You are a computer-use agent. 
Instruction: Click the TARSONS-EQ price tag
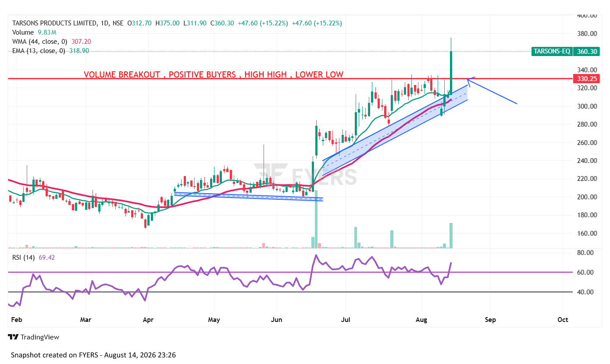(x=552, y=51)
